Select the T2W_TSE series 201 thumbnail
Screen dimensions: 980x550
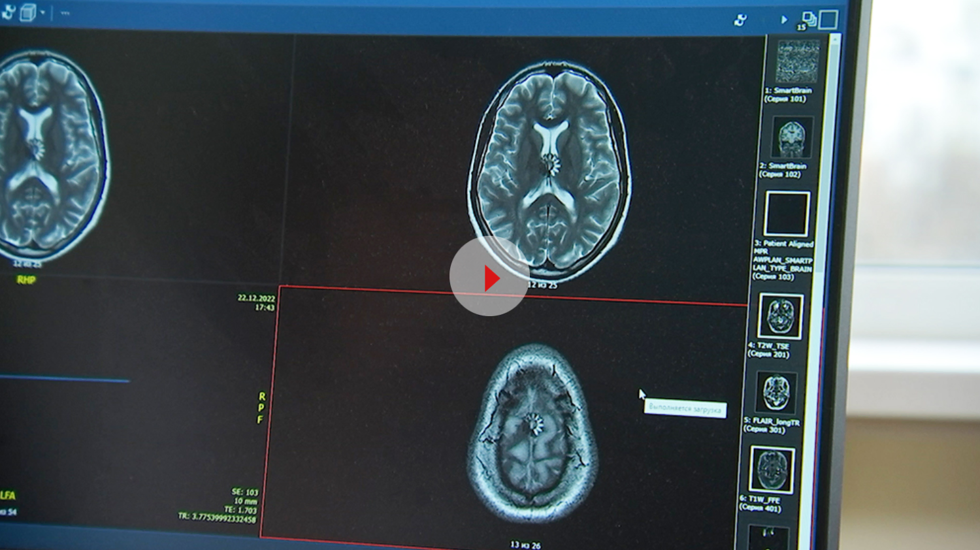pos(781,316)
